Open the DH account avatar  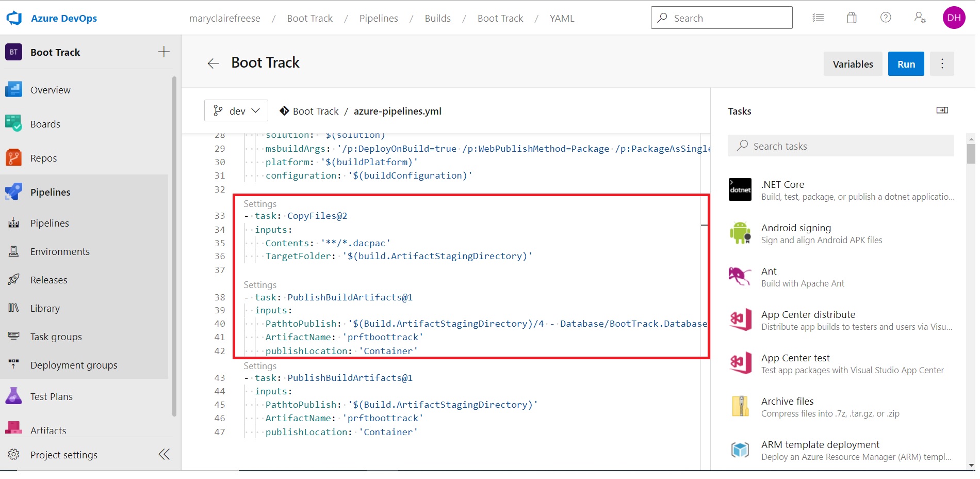click(954, 18)
